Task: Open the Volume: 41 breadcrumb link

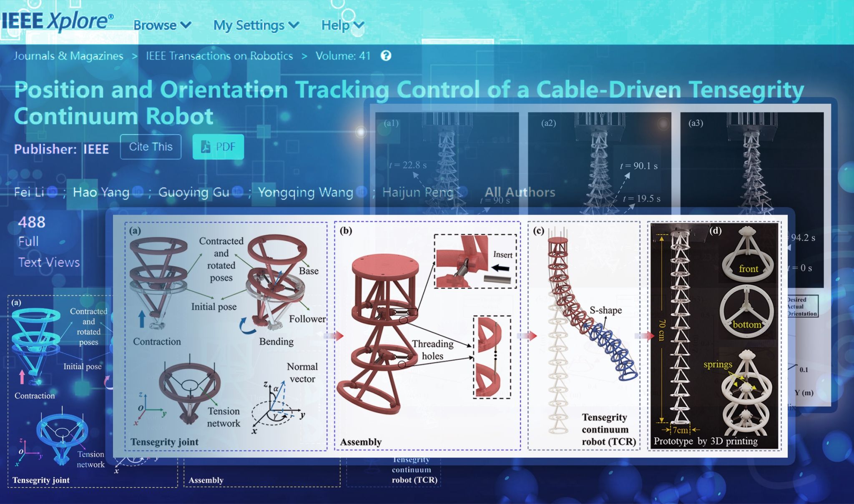Action: coord(343,56)
